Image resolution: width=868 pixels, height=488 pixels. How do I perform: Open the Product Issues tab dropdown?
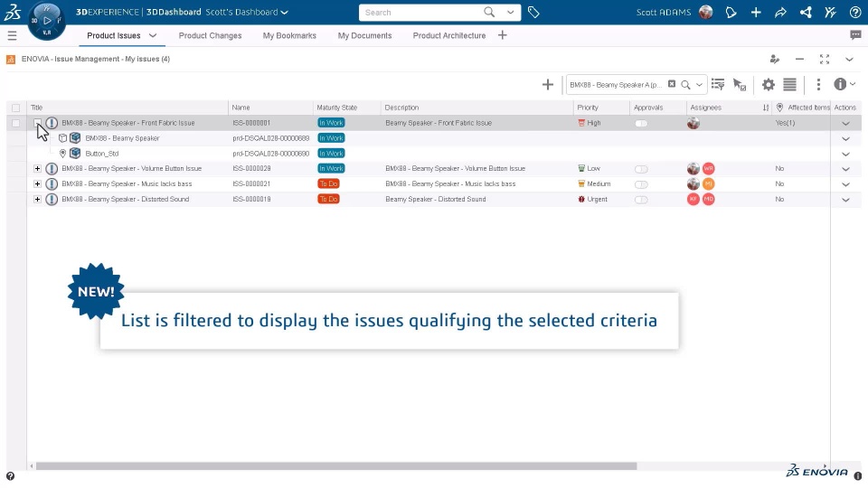[x=153, y=35]
